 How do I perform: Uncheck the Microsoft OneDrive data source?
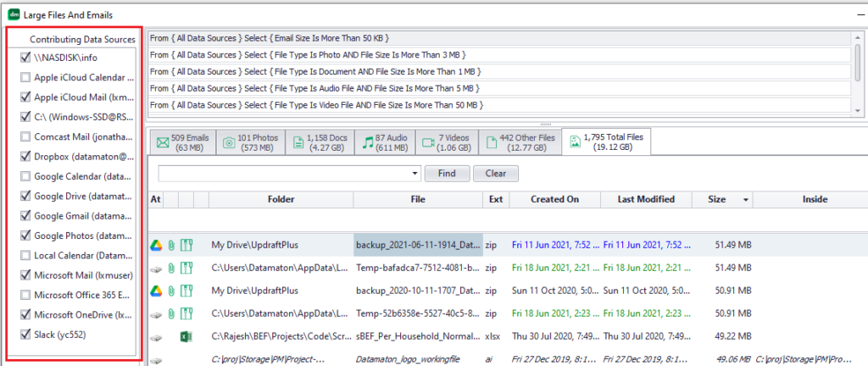pos(25,314)
